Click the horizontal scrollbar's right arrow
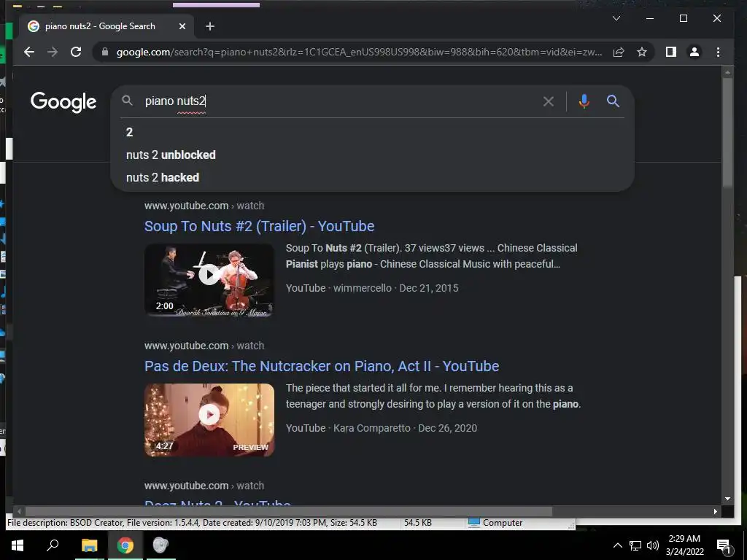 point(715,511)
